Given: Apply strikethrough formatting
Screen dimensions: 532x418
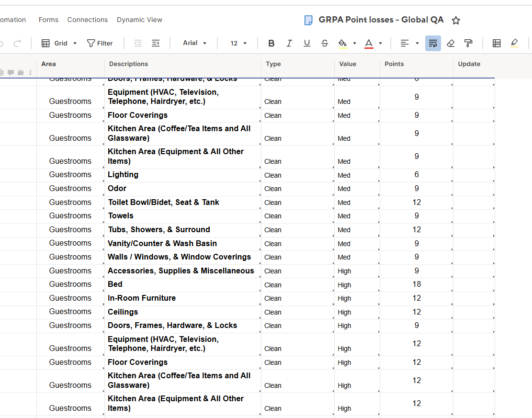Looking at the screenshot, I should coord(325,43).
